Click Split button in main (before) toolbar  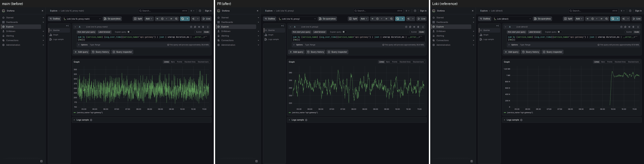coord(138,19)
